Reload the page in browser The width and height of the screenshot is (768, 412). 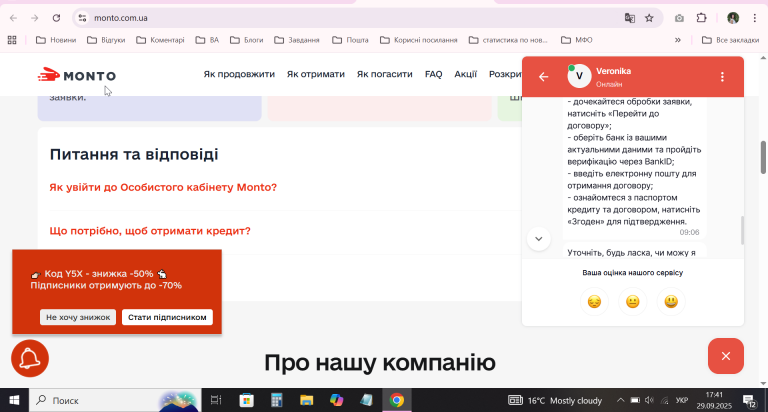click(56, 18)
